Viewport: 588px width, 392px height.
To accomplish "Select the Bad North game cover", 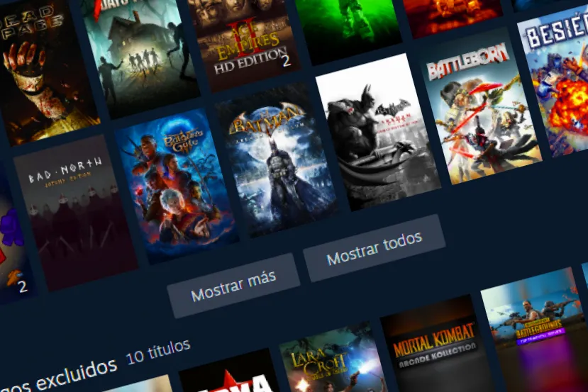I will point(75,213).
